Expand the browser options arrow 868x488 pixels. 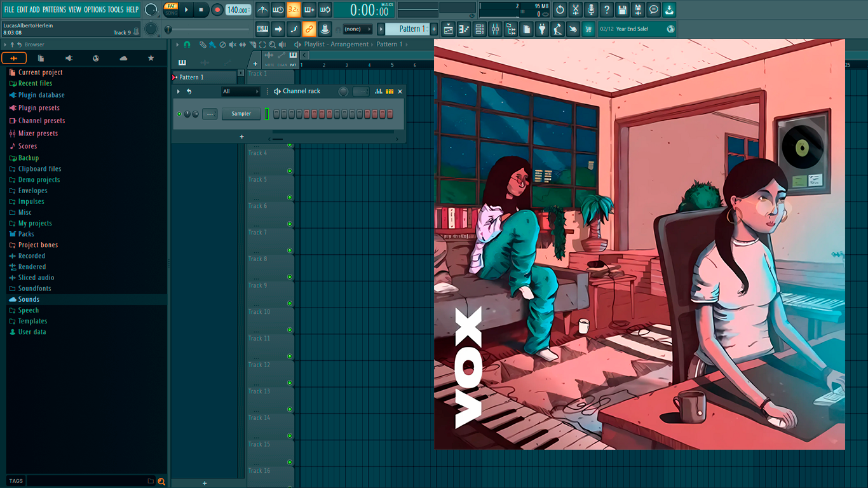click(x=5, y=44)
